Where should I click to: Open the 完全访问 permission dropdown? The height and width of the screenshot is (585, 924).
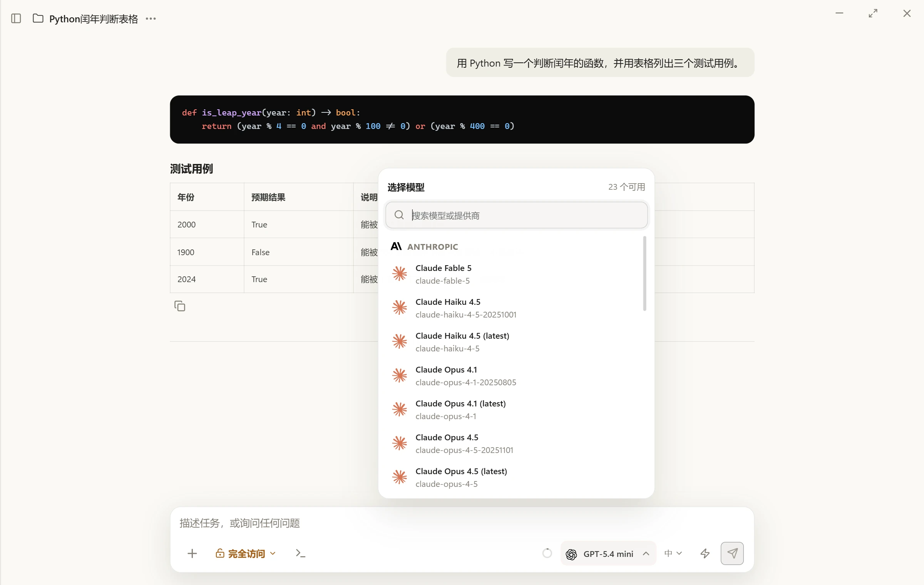click(246, 553)
